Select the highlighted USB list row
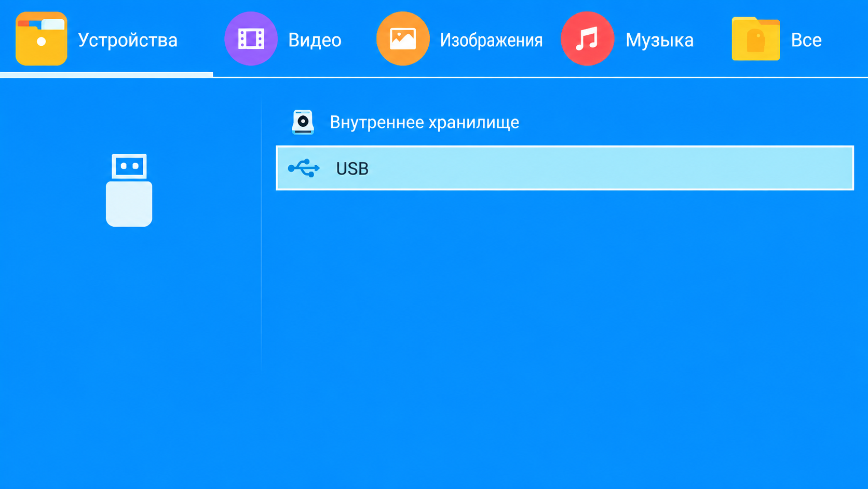Screen dimensions: 868x489 point(565,168)
